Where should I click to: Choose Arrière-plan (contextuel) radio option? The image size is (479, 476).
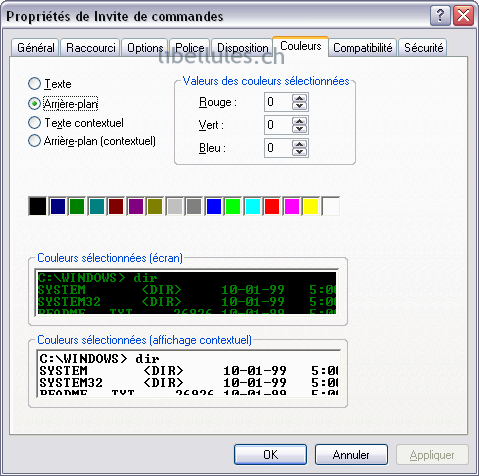coord(34,141)
